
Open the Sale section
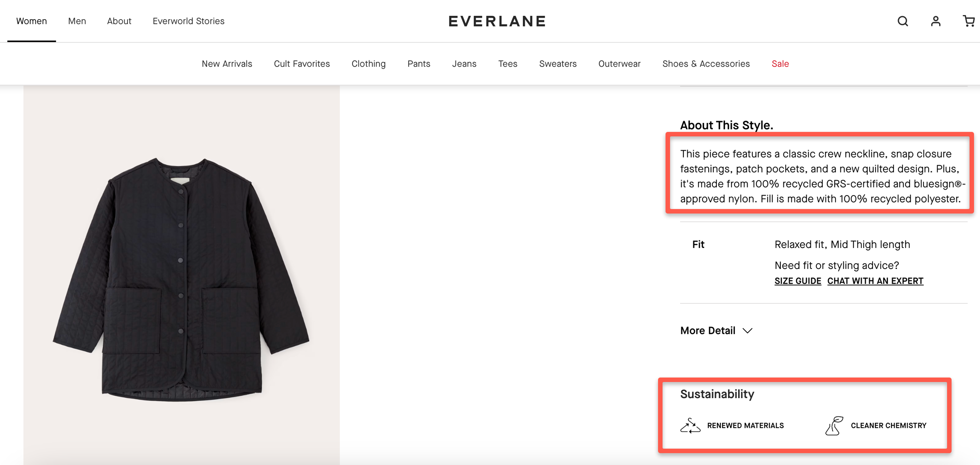(x=780, y=64)
